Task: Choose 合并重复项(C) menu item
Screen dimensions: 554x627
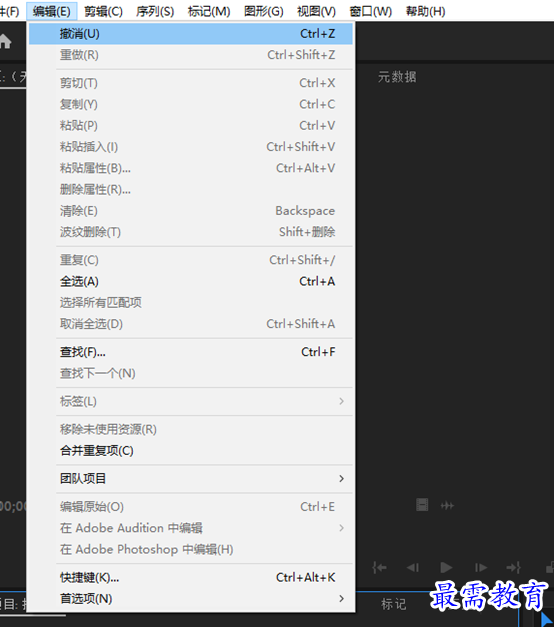Action: tap(191, 451)
